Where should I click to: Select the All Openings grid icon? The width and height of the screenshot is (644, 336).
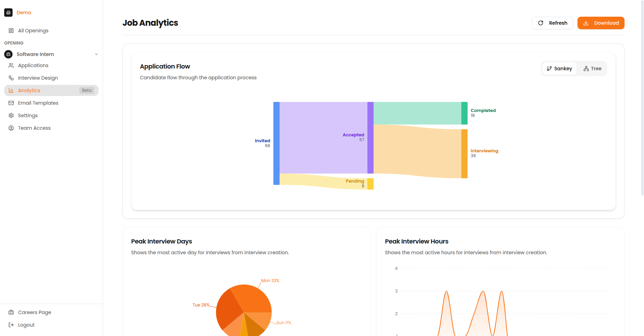(11, 31)
